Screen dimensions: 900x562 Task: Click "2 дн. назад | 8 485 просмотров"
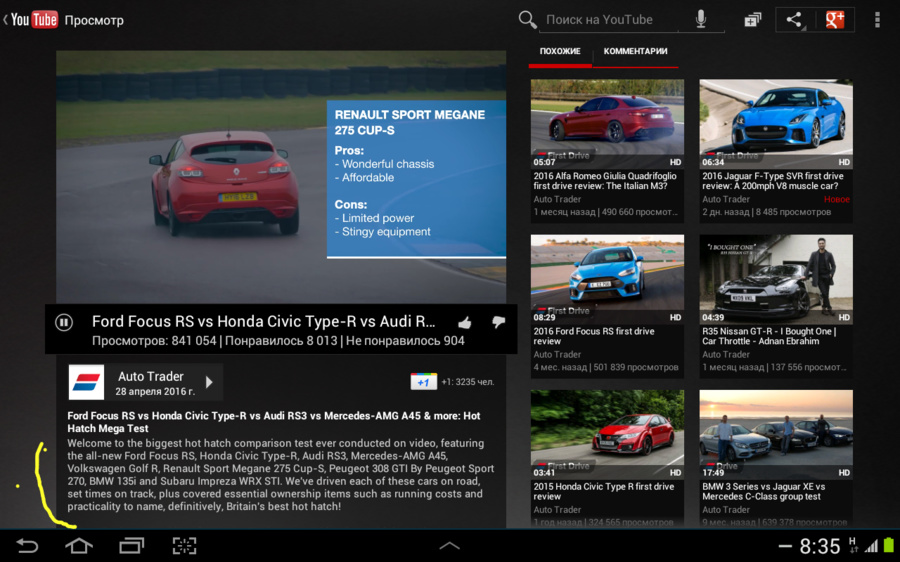(766, 212)
